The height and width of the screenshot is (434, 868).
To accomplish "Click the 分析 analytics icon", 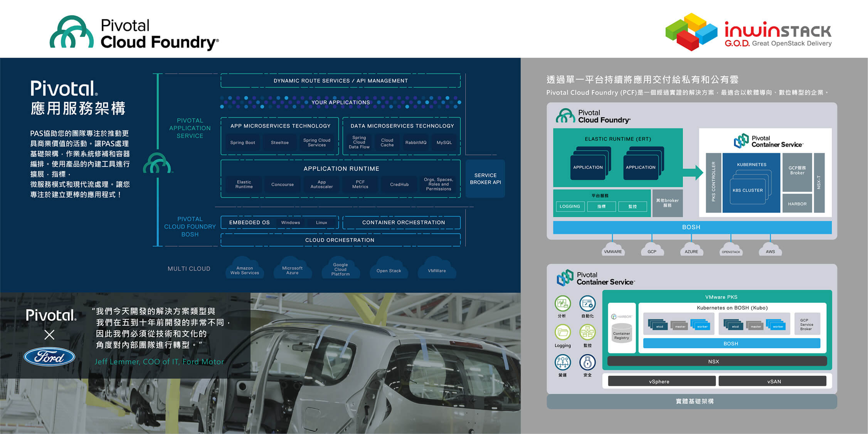I will coord(562,303).
